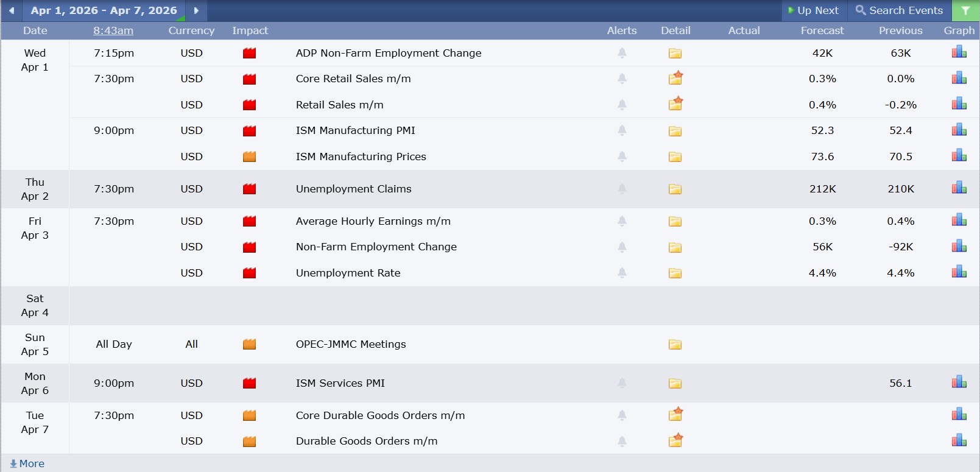The height and width of the screenshot is (472, 980).
Task: Select the Actual column header
Action: [x=744, y=30]
